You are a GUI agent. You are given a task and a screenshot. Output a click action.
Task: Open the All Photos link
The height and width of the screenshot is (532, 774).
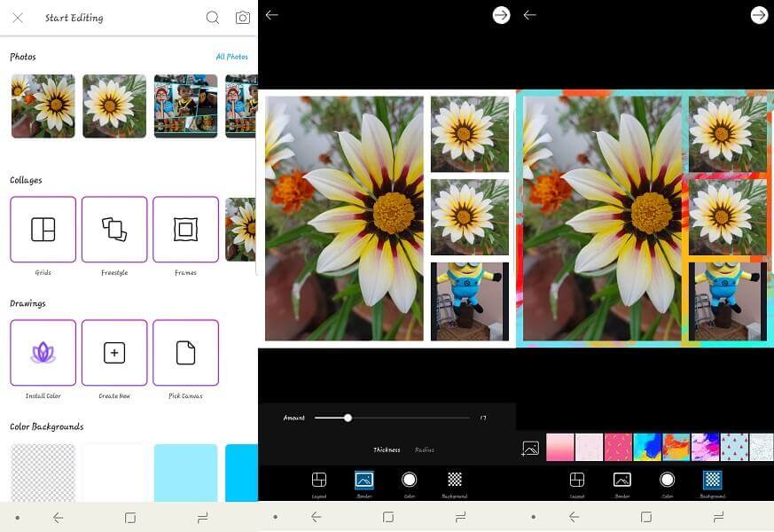tap(232, 57)
